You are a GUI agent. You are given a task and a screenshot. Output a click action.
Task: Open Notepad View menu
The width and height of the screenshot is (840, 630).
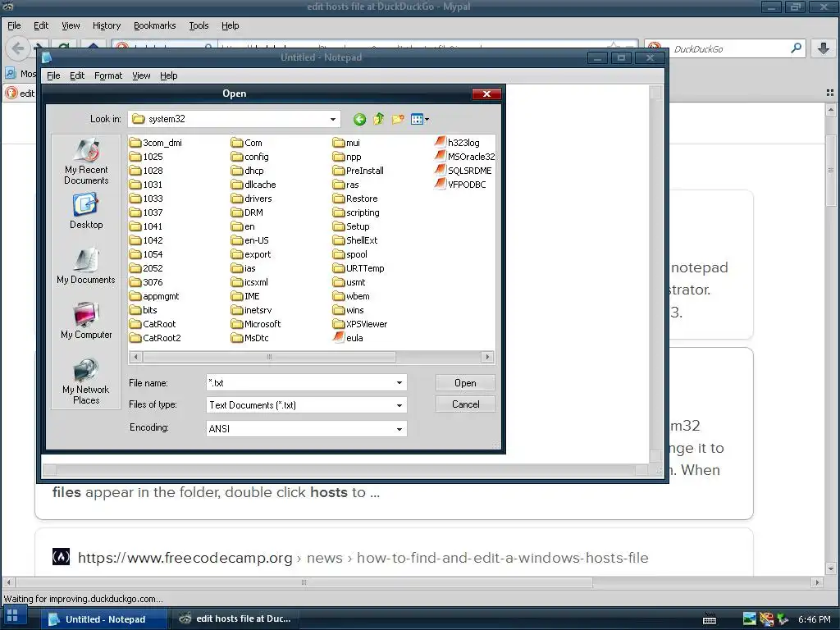[141, 75]
